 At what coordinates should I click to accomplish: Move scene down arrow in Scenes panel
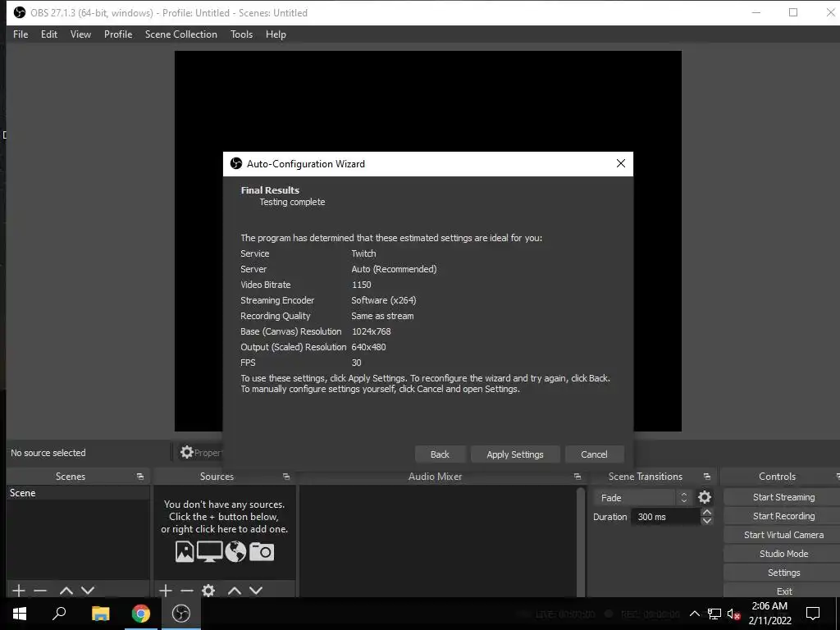tap(88, 591)
